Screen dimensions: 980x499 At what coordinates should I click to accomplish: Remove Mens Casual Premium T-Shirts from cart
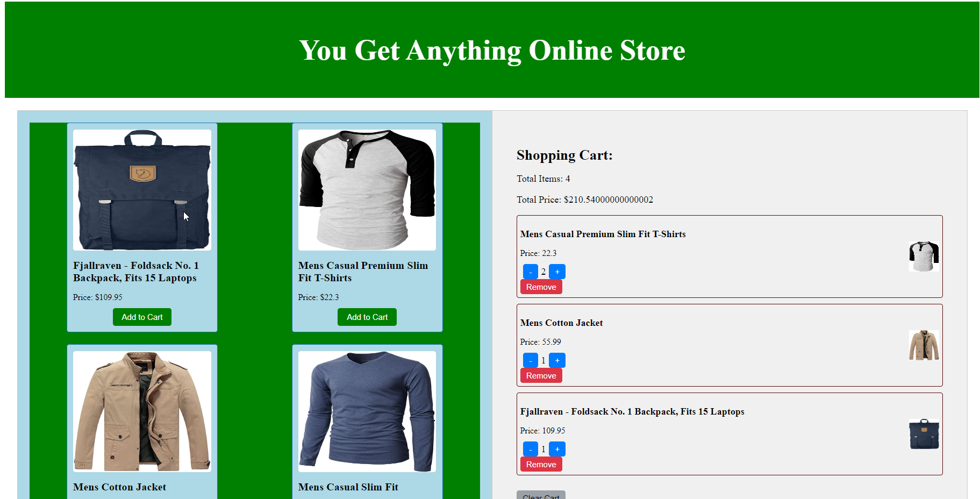tap(541, 287)
